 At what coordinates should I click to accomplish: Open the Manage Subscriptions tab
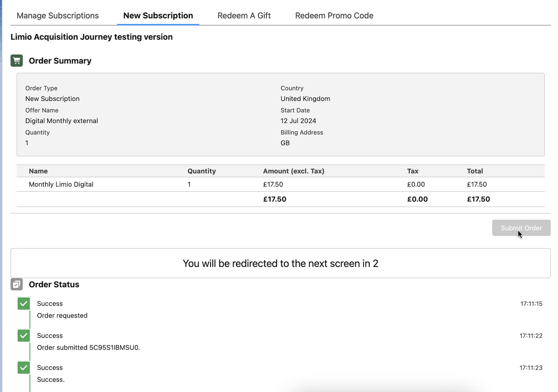tap(58, 16)
